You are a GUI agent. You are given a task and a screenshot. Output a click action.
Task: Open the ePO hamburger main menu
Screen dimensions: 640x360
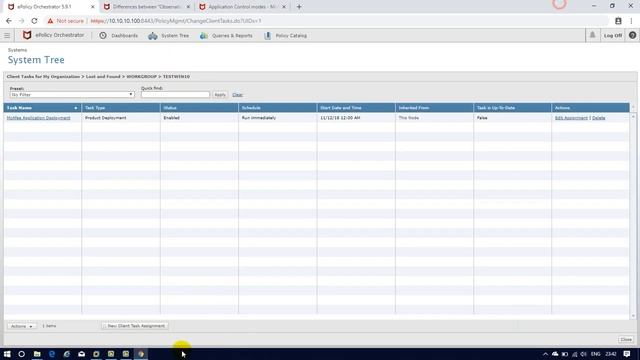coord(7,36)
